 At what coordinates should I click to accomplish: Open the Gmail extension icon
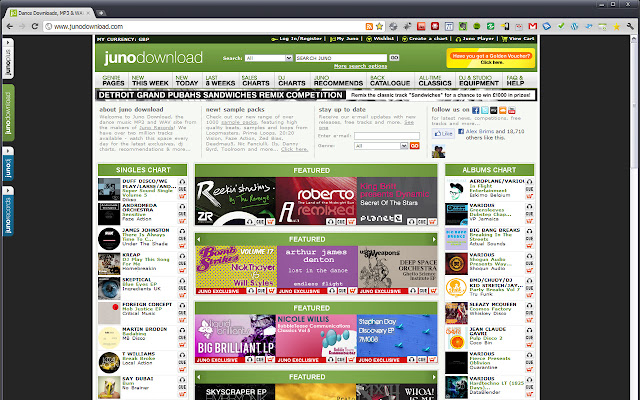[x=532, y=27]
